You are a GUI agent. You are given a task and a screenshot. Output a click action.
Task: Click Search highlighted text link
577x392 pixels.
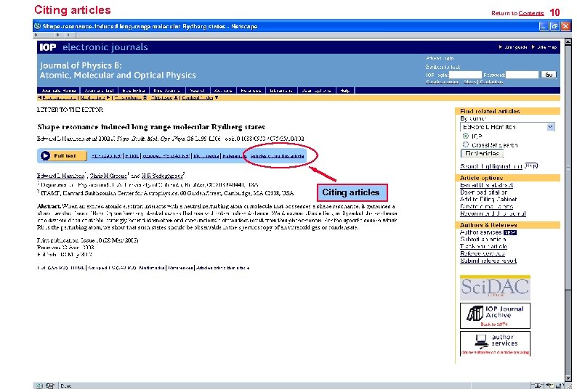[491, 166]
